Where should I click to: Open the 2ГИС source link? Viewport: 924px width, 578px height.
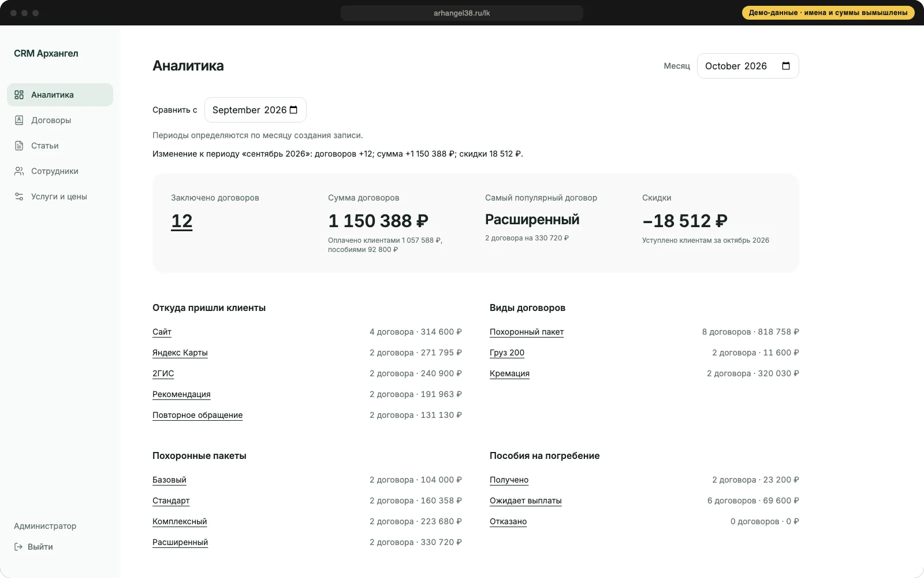click(x=163, y=373)
